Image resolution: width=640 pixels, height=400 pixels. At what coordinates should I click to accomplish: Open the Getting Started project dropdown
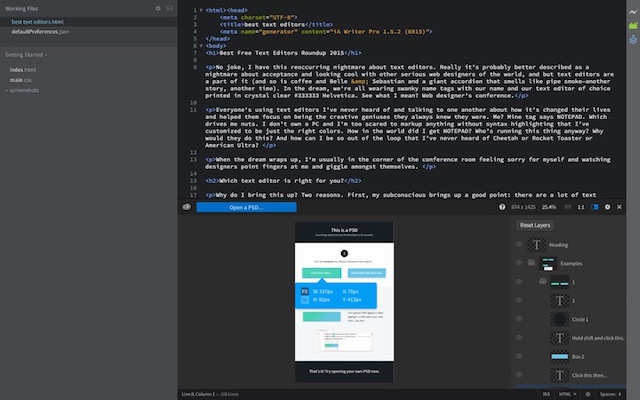pyautogui.click(x=27, y=55)
